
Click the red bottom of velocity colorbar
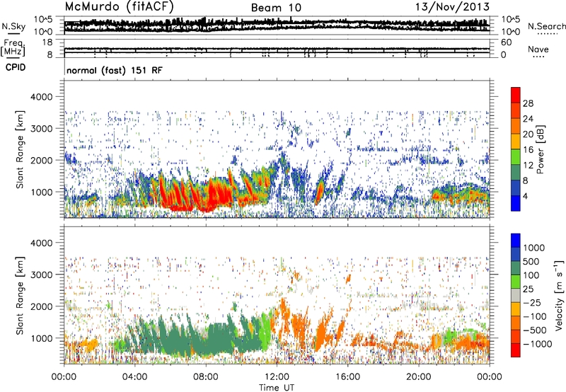pos(516,350)
